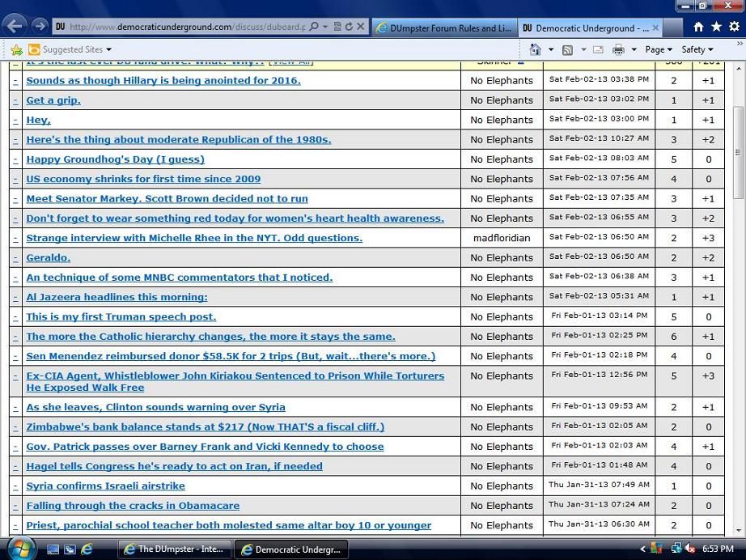The image size is (746, 560).
Task: Launch Internet Explorer from quick launch
Action: pyautogui.click(x=87, y=549)
